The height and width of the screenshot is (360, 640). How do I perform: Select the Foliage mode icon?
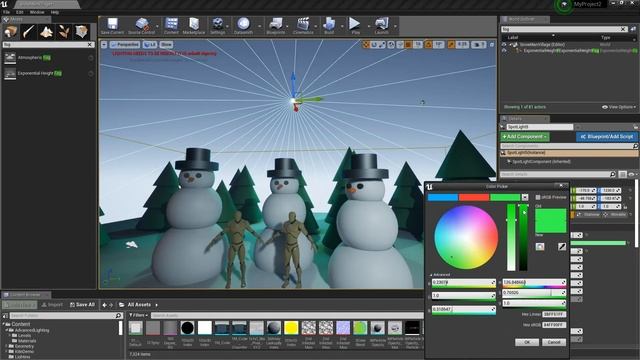[64, 31]
